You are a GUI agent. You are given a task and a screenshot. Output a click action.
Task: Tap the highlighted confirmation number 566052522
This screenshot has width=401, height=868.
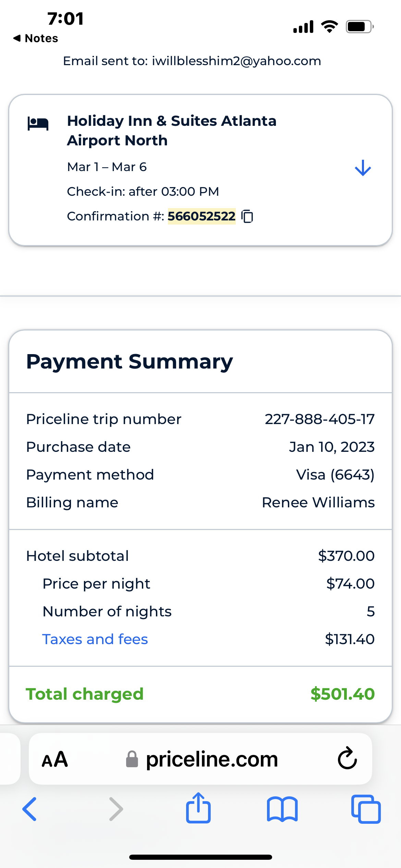(202, 216)
